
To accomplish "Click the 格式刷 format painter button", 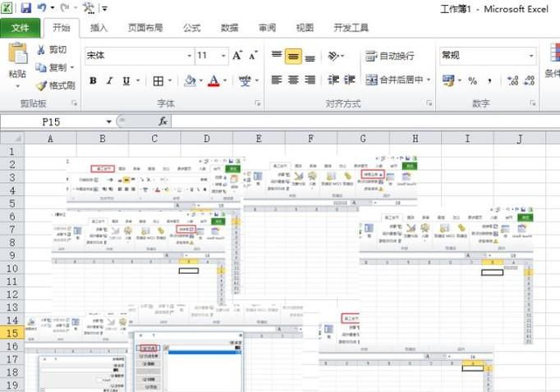I will coord(55,85).
